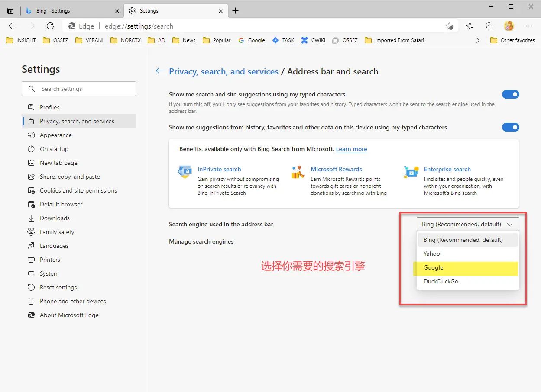The width and height of the screenshot is (541, 392).
Task: Focus the Search settings field
Action: 79,89
